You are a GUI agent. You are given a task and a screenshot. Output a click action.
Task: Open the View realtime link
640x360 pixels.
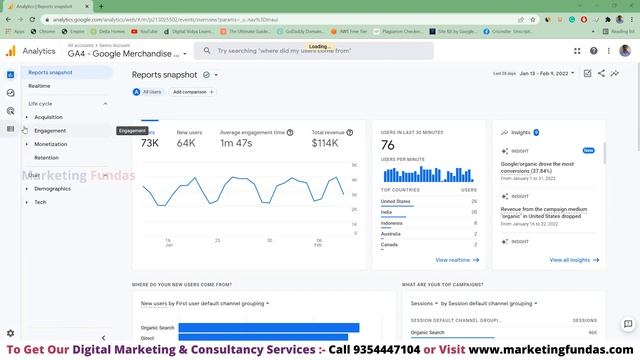(457, 260)
